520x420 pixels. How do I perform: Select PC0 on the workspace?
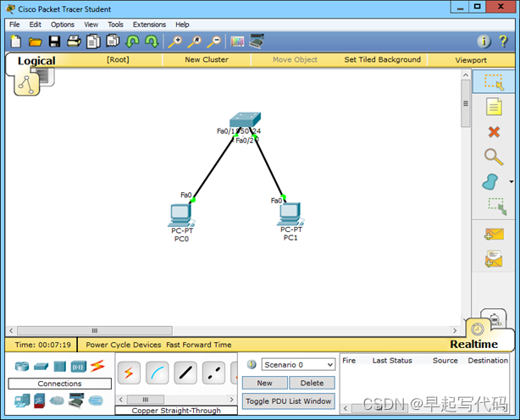click(181, 216)
